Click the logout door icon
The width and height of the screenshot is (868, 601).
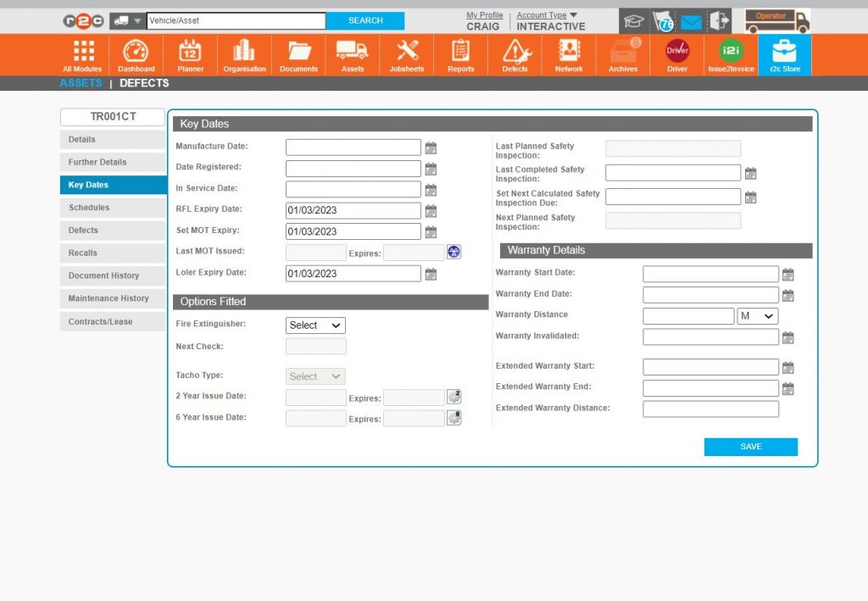pyautogui.click(x=721, y=21)
